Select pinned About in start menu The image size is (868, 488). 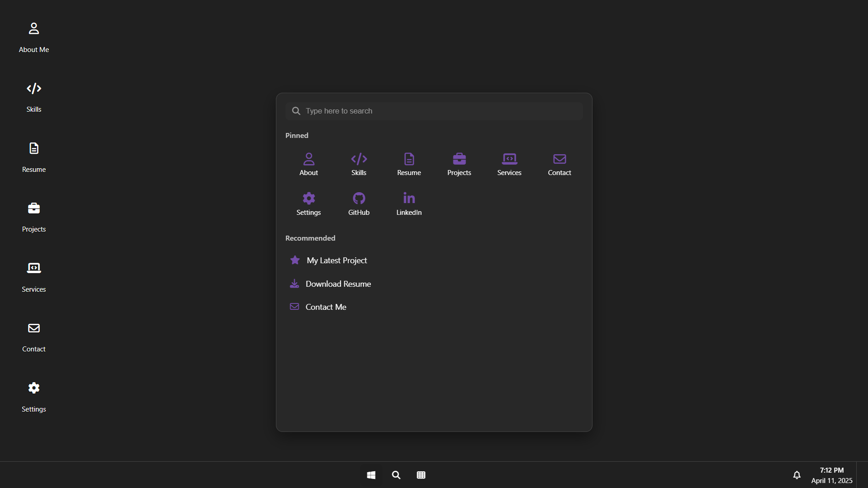[308, 164]
